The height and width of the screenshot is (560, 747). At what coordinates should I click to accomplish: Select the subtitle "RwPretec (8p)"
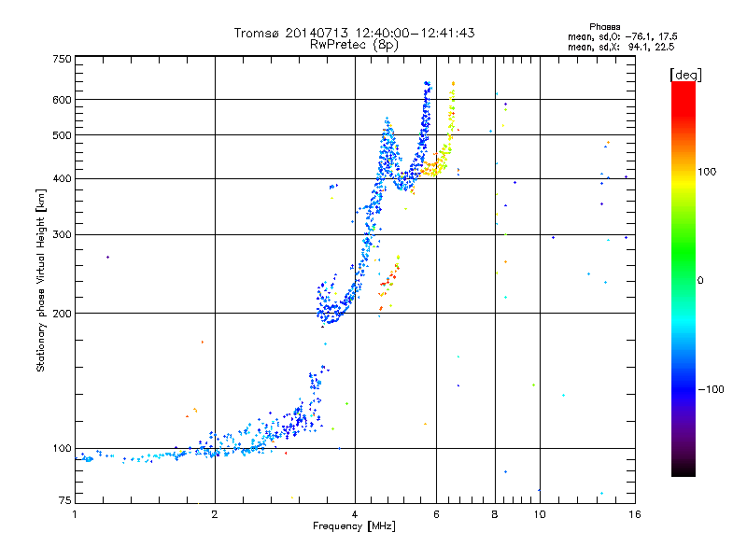click(354, 45)
